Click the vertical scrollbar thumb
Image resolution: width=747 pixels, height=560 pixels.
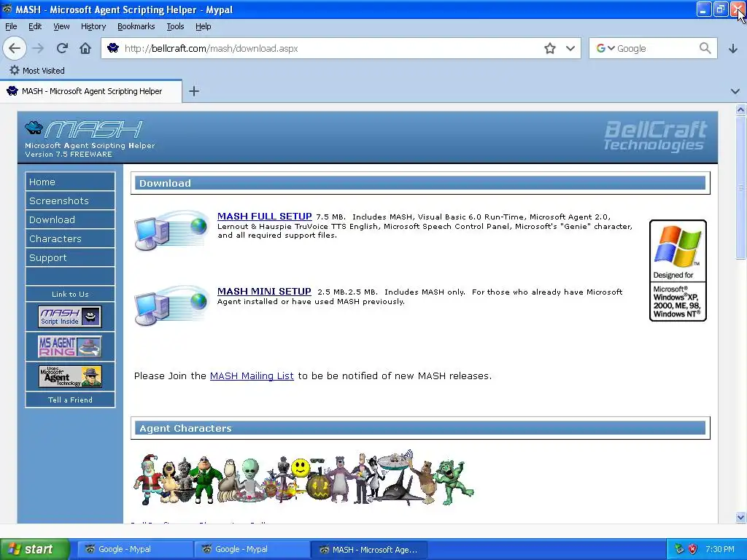point(740,187)
